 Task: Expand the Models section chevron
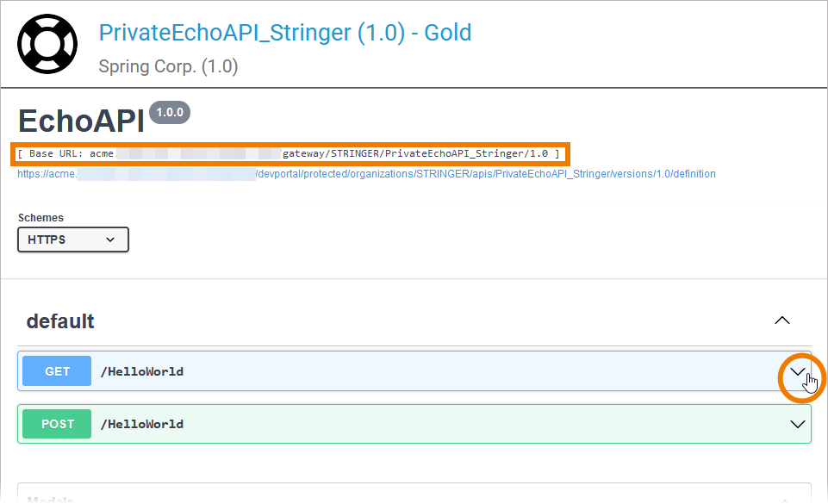tap(782, 499)
